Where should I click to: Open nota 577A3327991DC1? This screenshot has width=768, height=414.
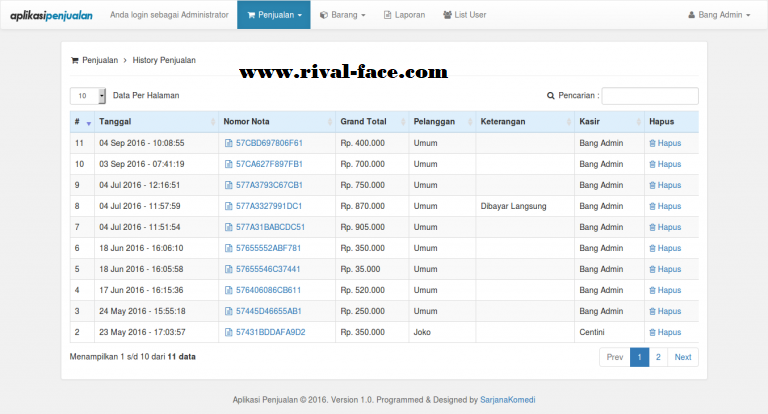(269, 206)
